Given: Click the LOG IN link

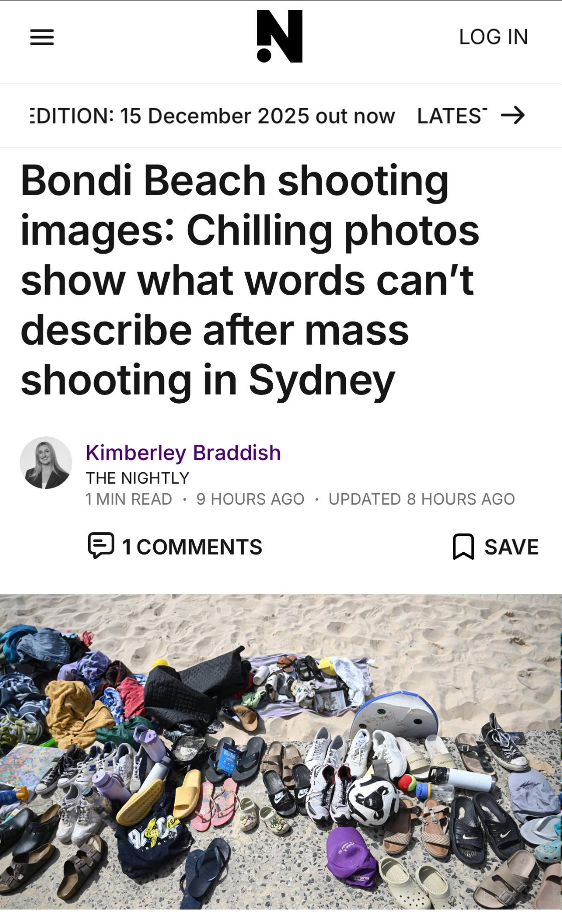Looking at the screenshot, I should (493, 37).
